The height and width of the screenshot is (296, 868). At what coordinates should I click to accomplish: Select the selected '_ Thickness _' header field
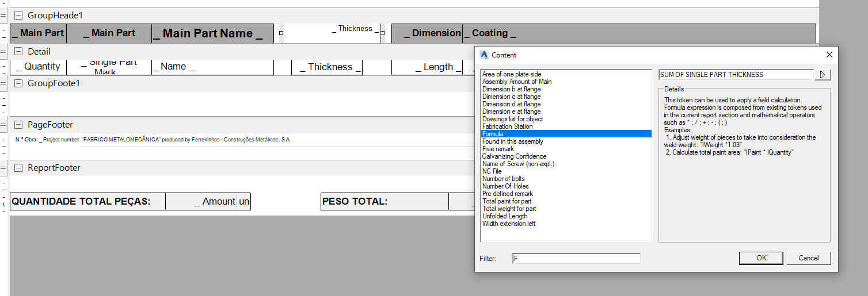tap(332, 33)
